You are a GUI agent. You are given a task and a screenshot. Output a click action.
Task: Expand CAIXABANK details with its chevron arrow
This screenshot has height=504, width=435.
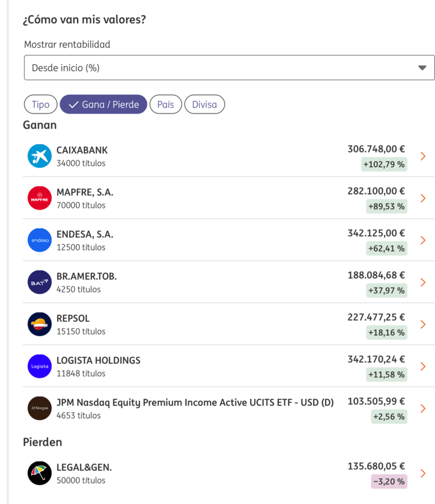click(423, 156)
